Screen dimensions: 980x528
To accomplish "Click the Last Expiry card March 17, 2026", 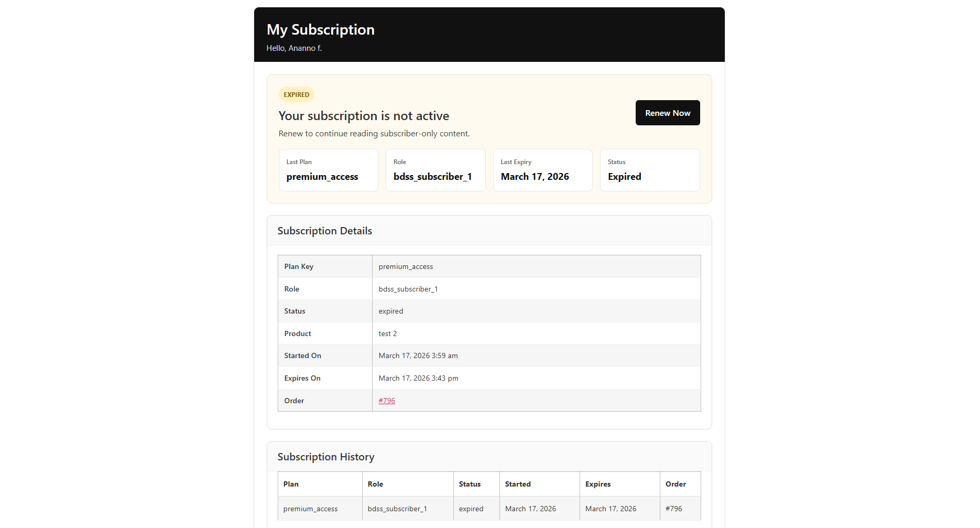I will click(x=535, y=177).
